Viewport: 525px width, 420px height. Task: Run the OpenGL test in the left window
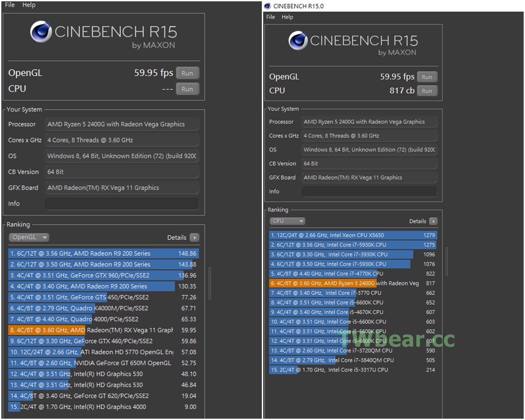(187, 73)
